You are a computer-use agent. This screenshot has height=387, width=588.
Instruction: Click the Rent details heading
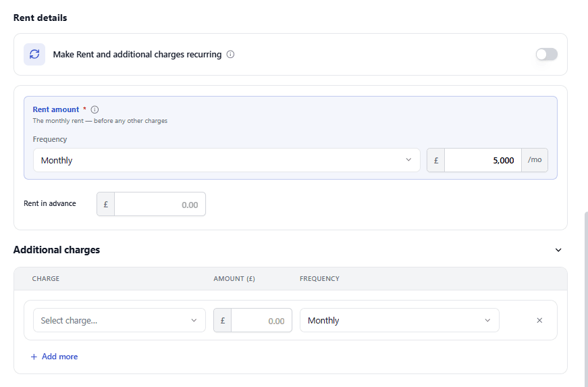coord(40,18)
